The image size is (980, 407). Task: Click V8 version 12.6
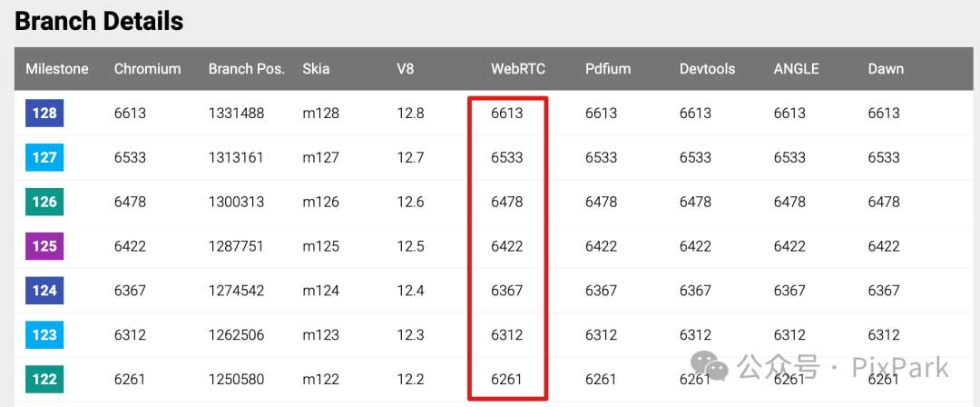click(x=410, y=202)
